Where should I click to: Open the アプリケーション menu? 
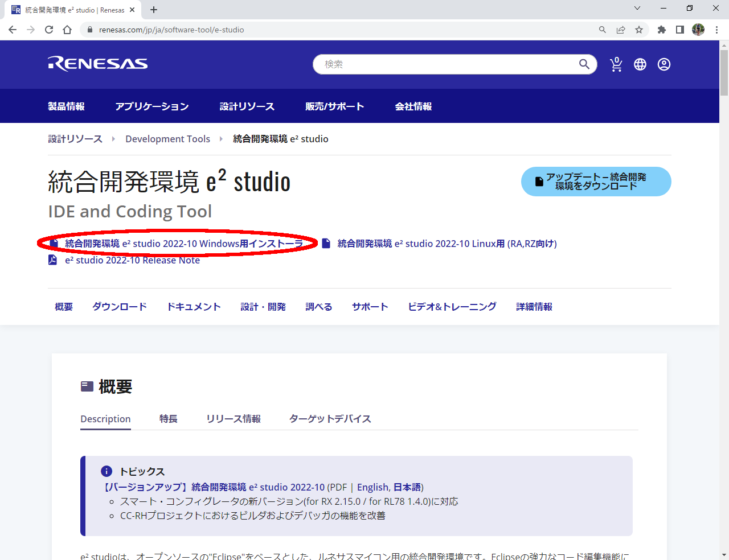(x=152, y=106)
